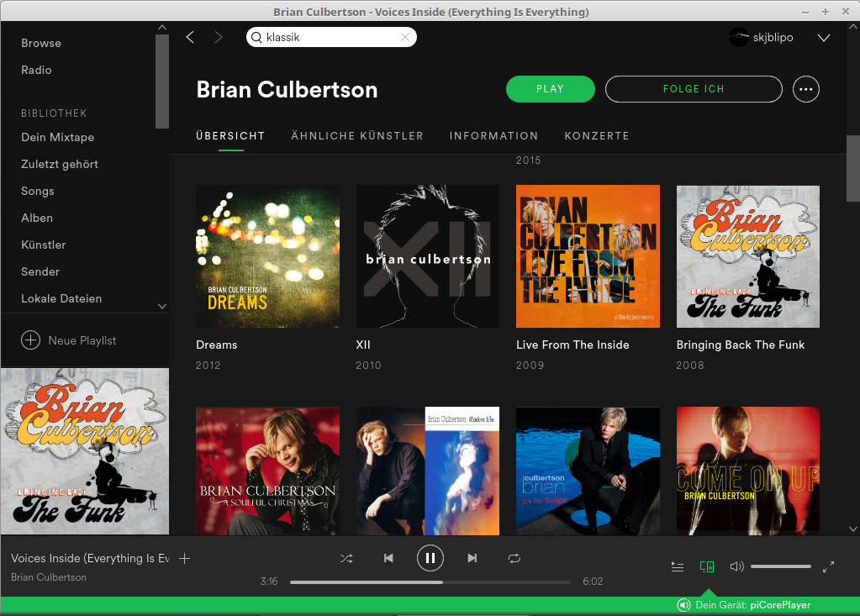Open the Live From The Inside album cover

click(588, 256)
